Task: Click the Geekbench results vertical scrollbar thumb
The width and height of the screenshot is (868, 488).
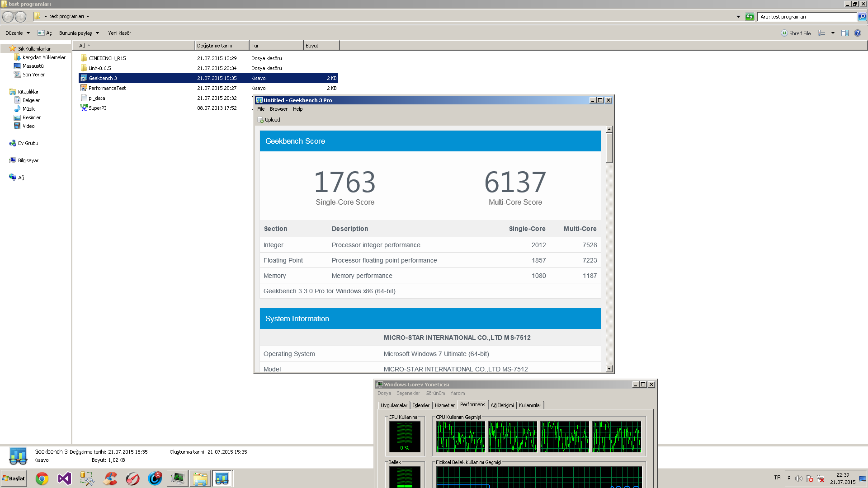Action: [x=609, y=148]
